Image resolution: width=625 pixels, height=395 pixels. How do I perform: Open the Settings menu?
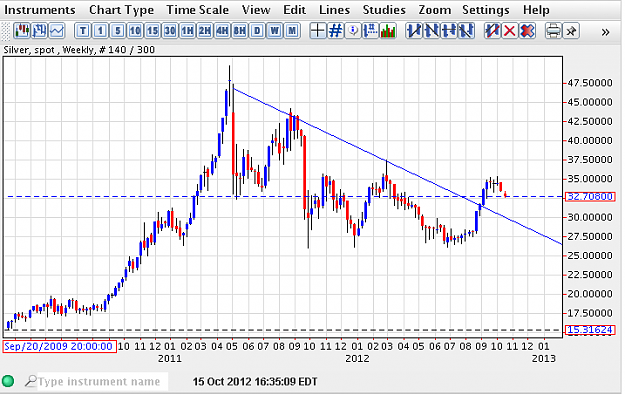(x=485, y=10)
